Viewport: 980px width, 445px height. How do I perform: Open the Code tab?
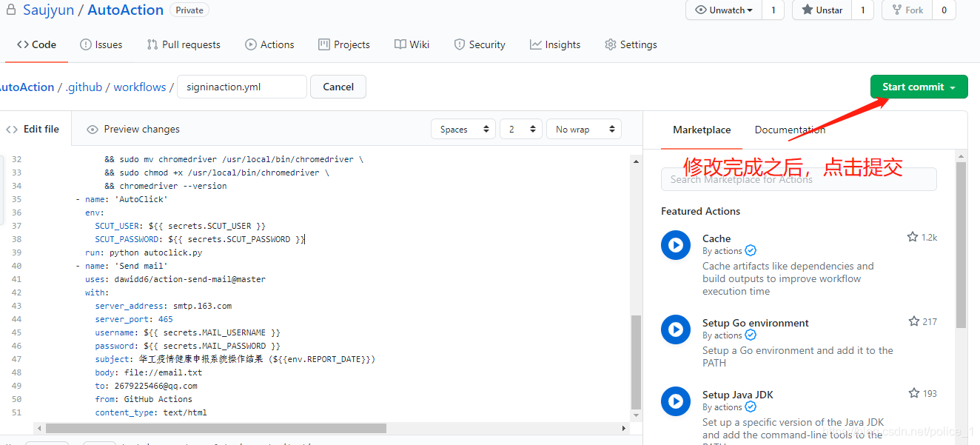[x=36, y=44]
